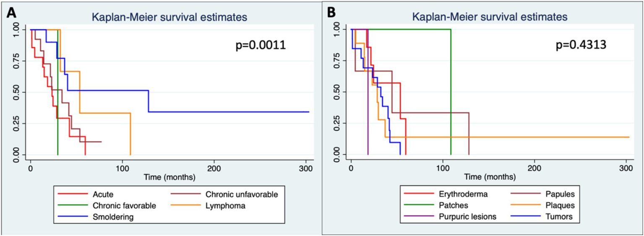
Task: Click the p=0.4313 annotation
Action: click(580, 45)
